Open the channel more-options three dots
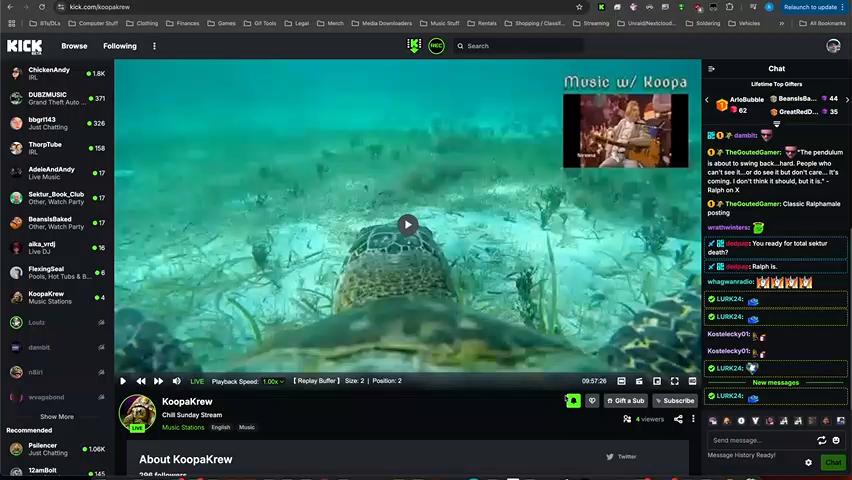 [x=693, y=419]
